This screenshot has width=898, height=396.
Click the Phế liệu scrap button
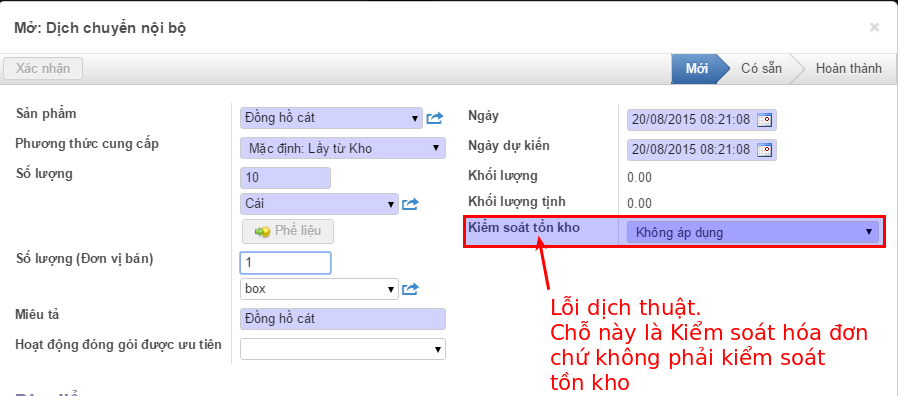click(287, 232)
